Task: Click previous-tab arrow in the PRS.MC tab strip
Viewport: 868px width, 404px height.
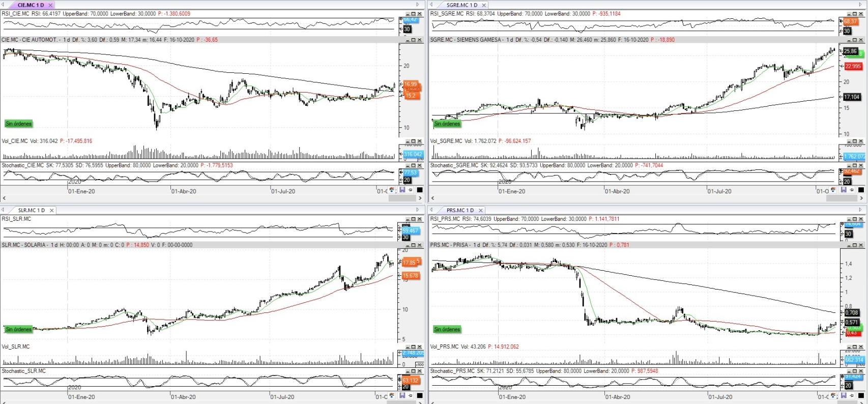Action: point(431,210)
